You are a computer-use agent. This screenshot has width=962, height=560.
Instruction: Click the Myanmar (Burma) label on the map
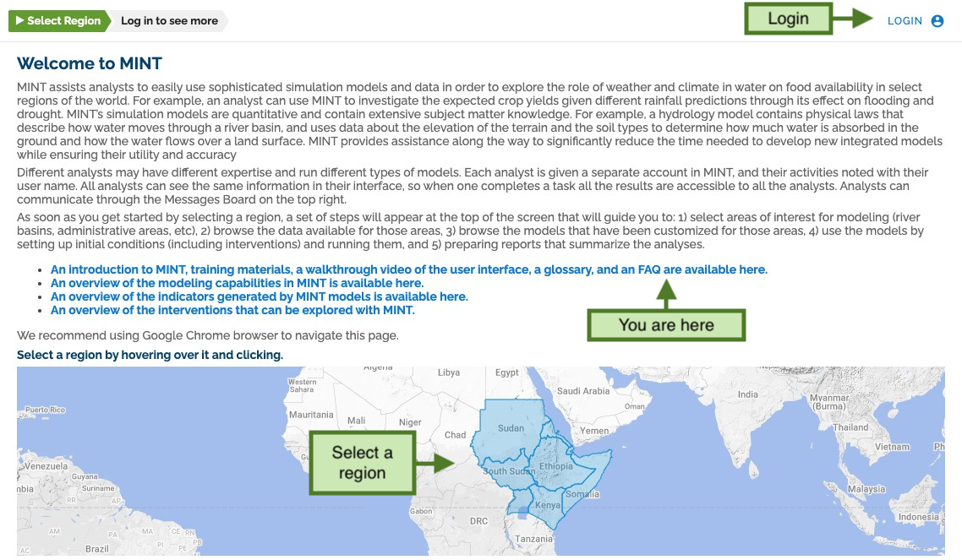pos(829,401)
